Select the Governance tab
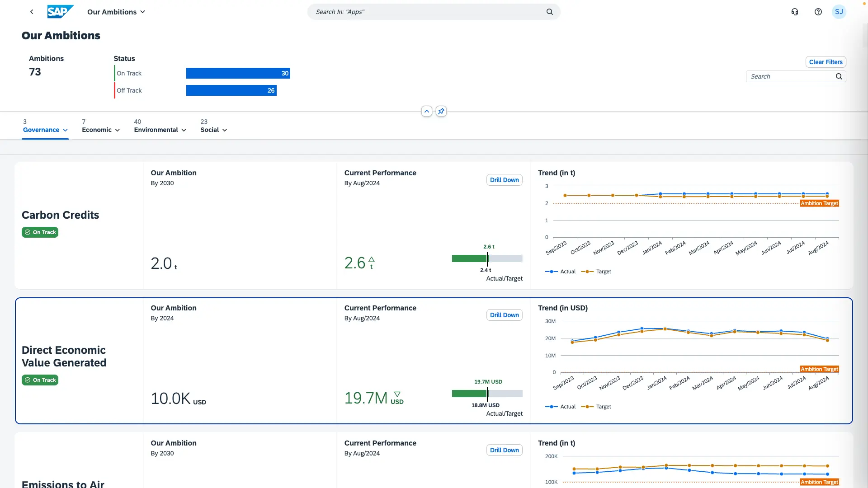 tap(41, 130)
